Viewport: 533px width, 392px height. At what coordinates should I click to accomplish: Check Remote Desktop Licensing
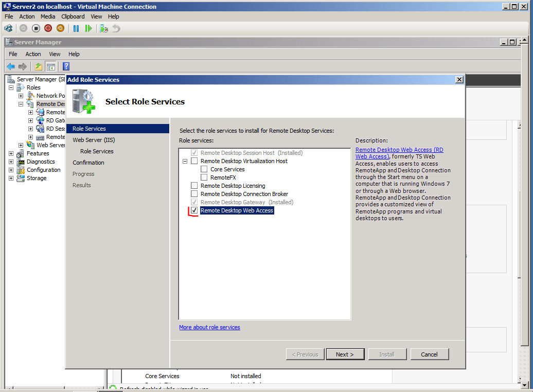click(x=194, y=186)
